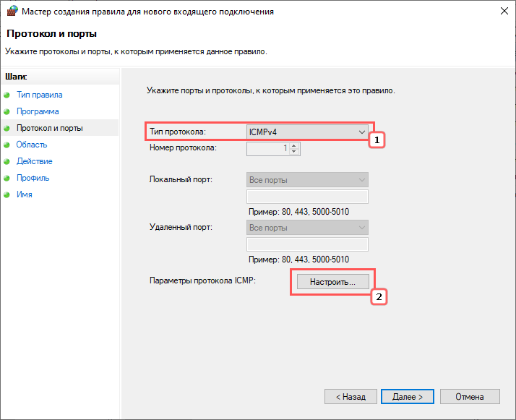Expand the Локальный порт dropdown

coord(307,180)
